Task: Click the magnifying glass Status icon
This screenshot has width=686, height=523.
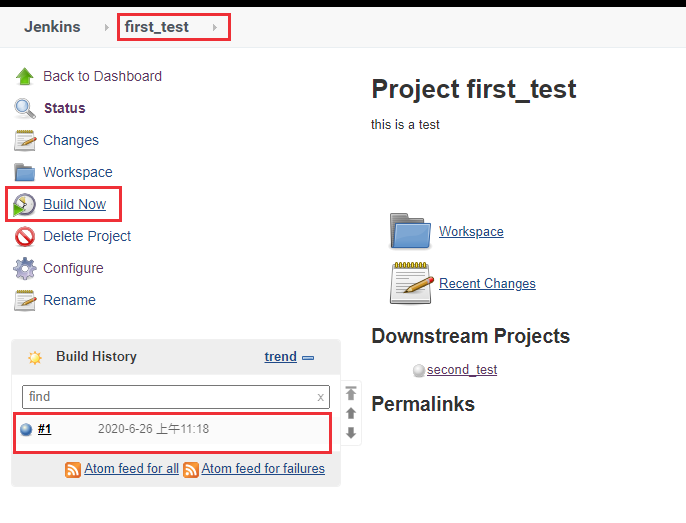Action: point(24,109)
